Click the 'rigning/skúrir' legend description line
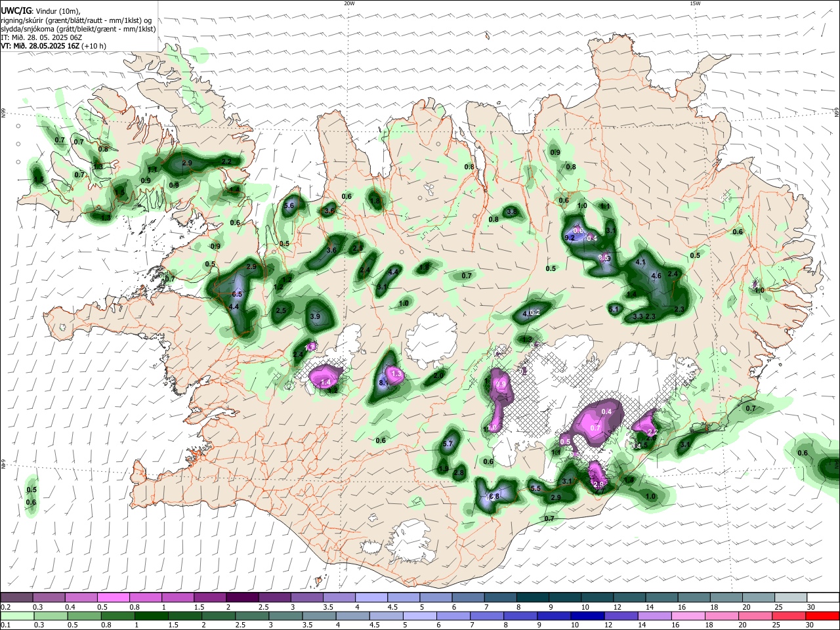Screen dimensions: 840x630 pos(76,20)
